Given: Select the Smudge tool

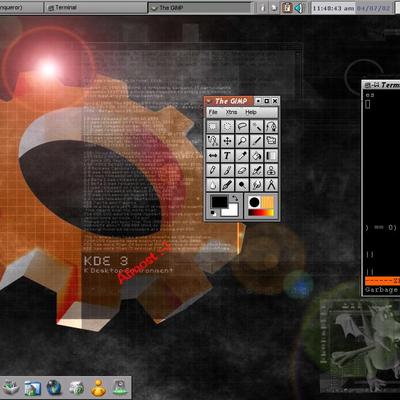Looking at the screenshot, I should click(x=257, y=185).
